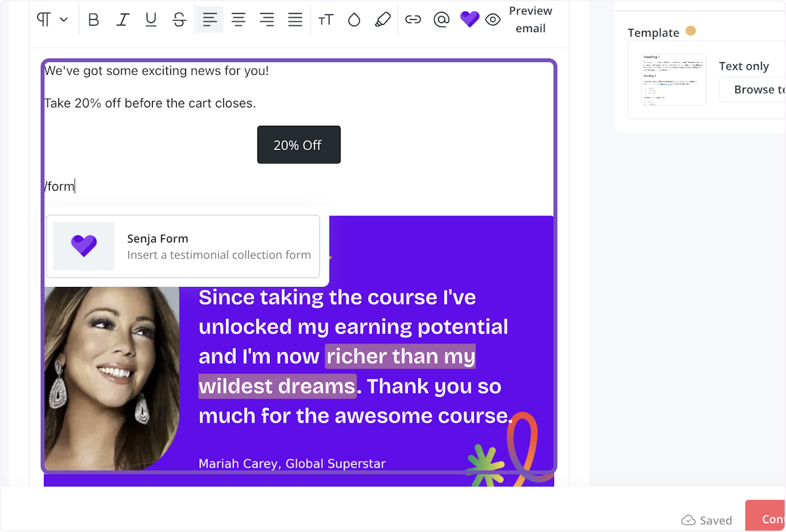Toggle center text alignment
786x532 pixels.
pyautogui.click(x=238, y=20)
